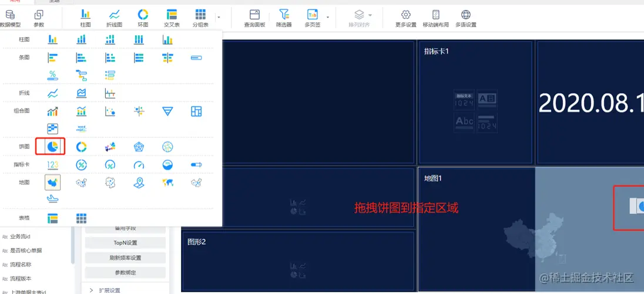Select the butterfly comparison bar chart icon
644x294 pixels.
click(x=167, y=58)
